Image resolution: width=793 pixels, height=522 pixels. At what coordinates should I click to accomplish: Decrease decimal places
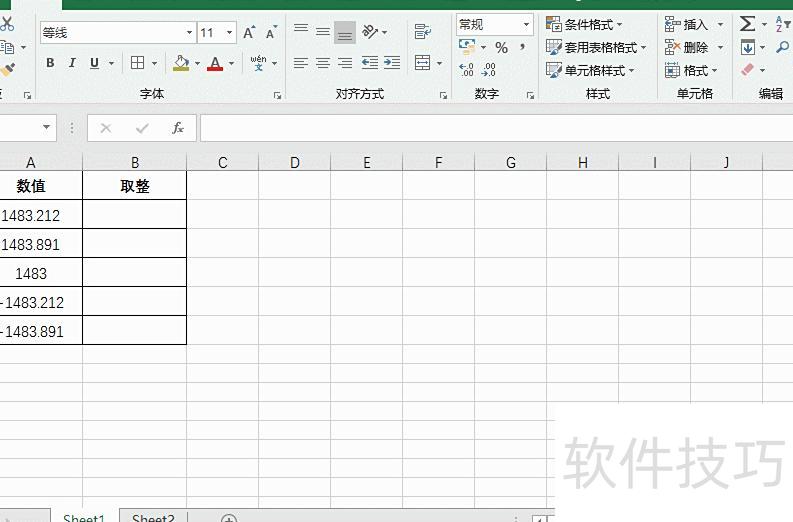point(489,69)
